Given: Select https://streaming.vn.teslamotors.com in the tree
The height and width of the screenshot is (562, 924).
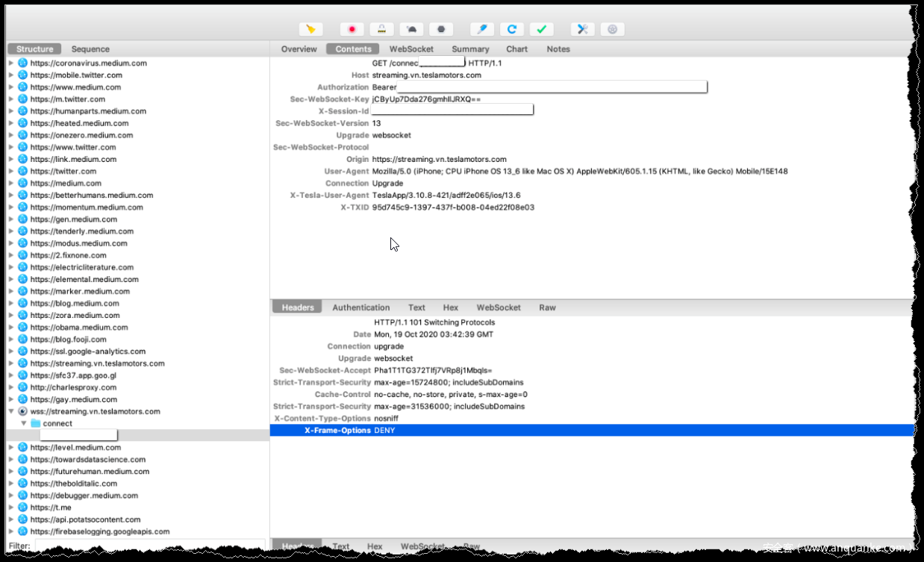Looking at the screenshot, I should [x=97, y=363].
